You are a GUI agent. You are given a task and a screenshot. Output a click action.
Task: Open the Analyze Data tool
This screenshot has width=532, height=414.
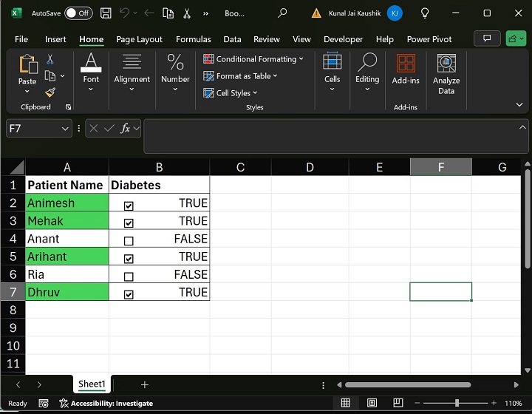(x=446, y=74)
